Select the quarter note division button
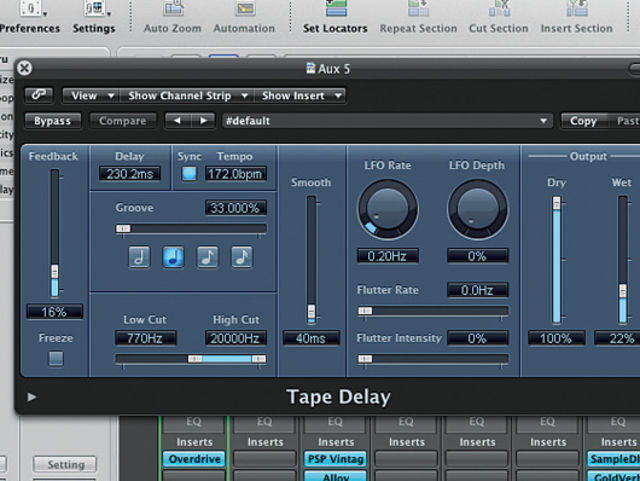Image resolution: width=640 pixels, height=481 pixels. [x=173, y=257]
